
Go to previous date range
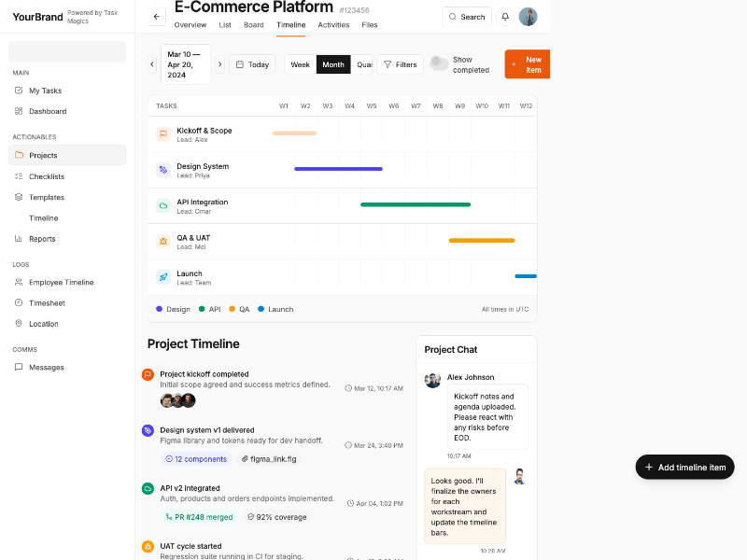click(x=152, y=64)
